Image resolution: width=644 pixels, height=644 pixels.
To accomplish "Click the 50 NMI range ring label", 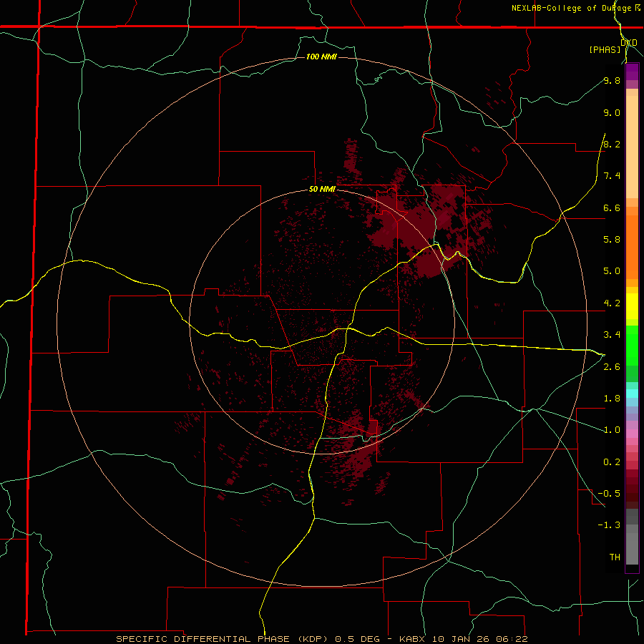I will 322,190.
